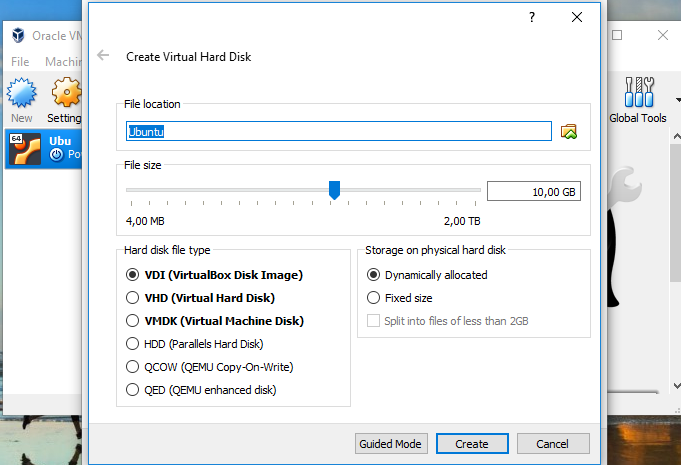Click the scrollbar up arrow in Manager window
Screen dimensions: 681x465
tap(676, 136)
